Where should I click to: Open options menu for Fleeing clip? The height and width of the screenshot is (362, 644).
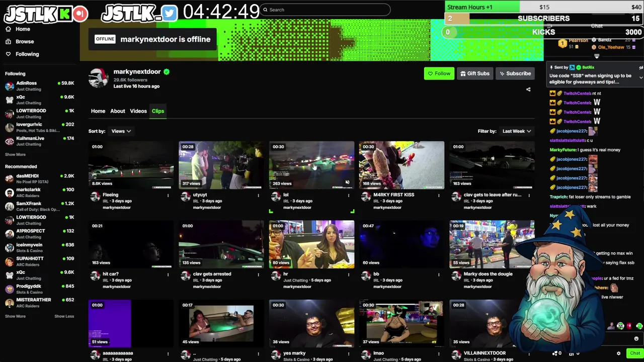168,195
